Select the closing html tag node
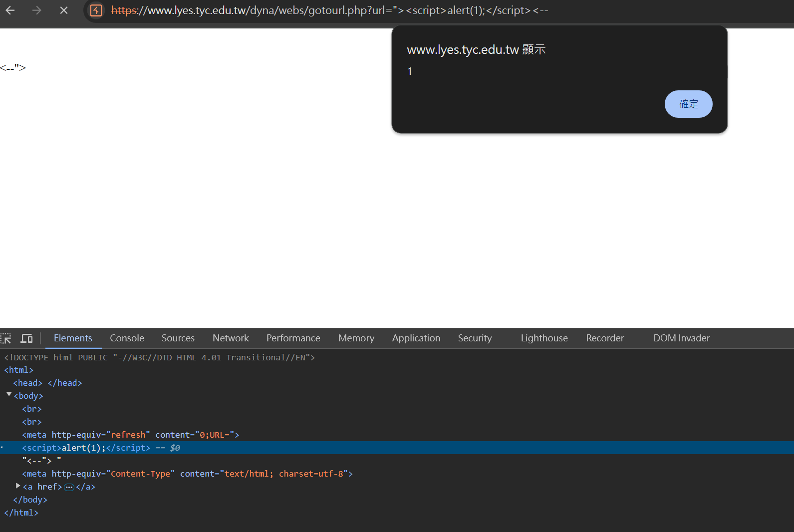 tap(21, 513)
